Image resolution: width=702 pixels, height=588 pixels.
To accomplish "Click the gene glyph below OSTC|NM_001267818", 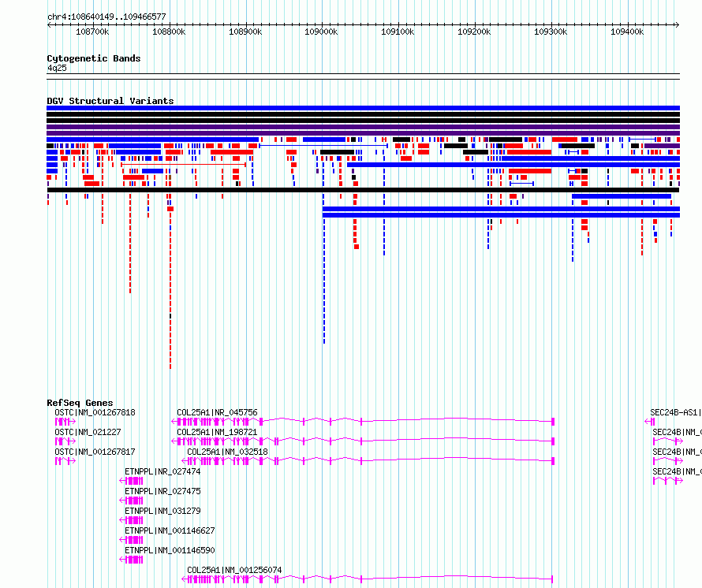I will point(65,422).
